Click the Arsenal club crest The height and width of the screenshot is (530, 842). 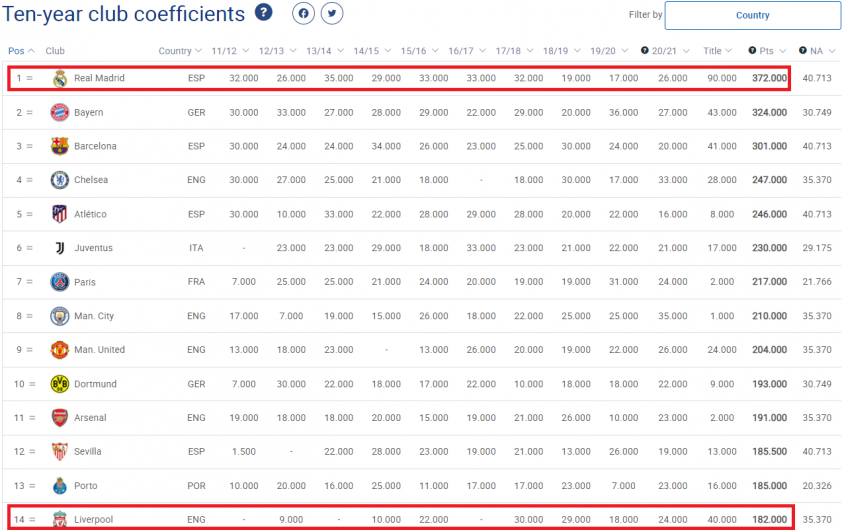point(60,418)
